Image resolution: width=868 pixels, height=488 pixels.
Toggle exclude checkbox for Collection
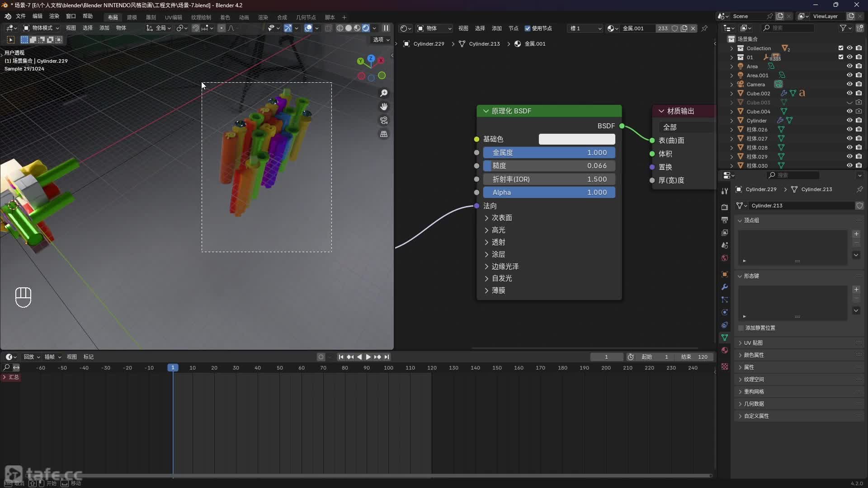click(841, 48)
